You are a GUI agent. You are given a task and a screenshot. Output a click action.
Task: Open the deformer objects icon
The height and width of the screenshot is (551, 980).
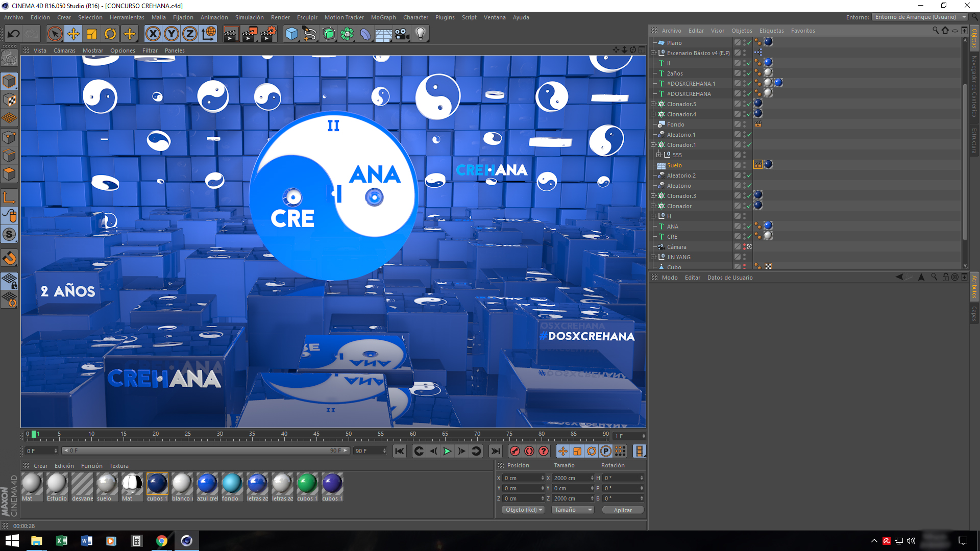[x=365, y=34]
